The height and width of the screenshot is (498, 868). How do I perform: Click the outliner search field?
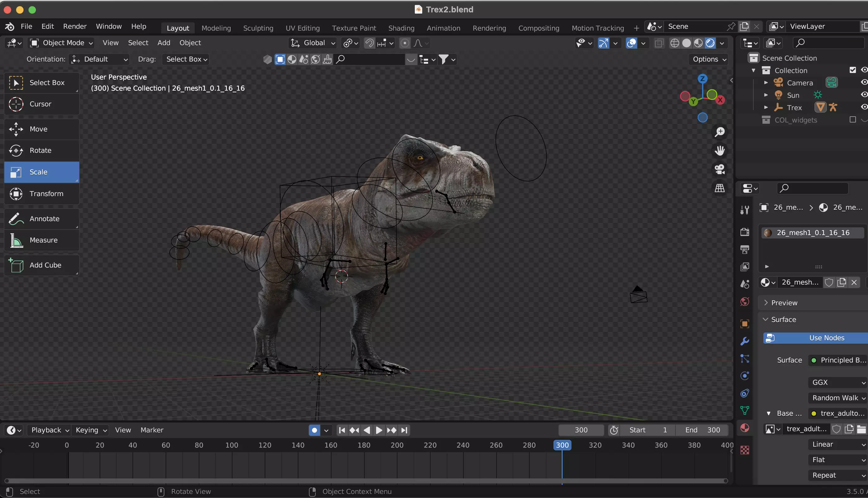(829, 43)
